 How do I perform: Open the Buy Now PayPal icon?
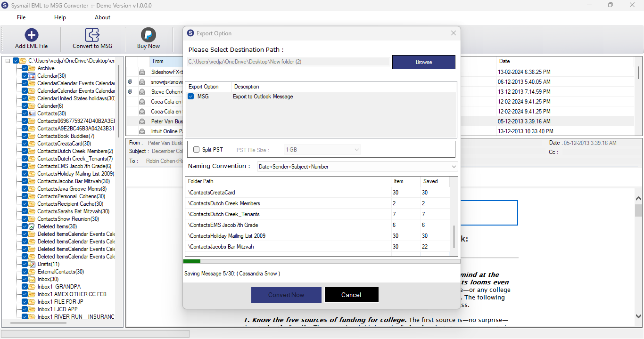pyautogui.click(x=149, y=35)
